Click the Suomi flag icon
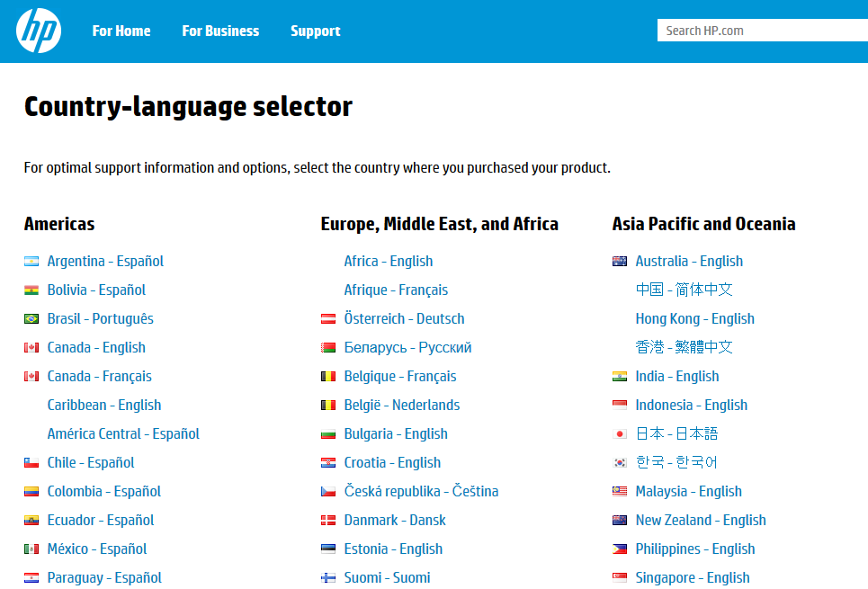Screen dimensions: 868x589 coord(328,578)
